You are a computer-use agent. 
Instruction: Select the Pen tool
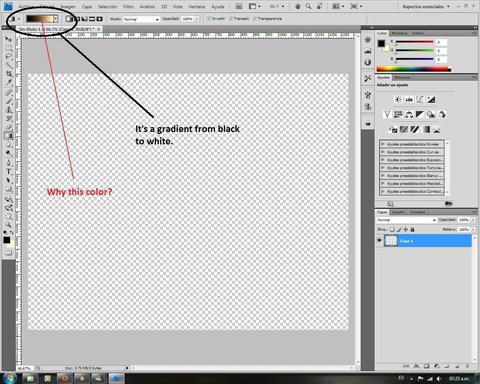(x=8, y=163)
